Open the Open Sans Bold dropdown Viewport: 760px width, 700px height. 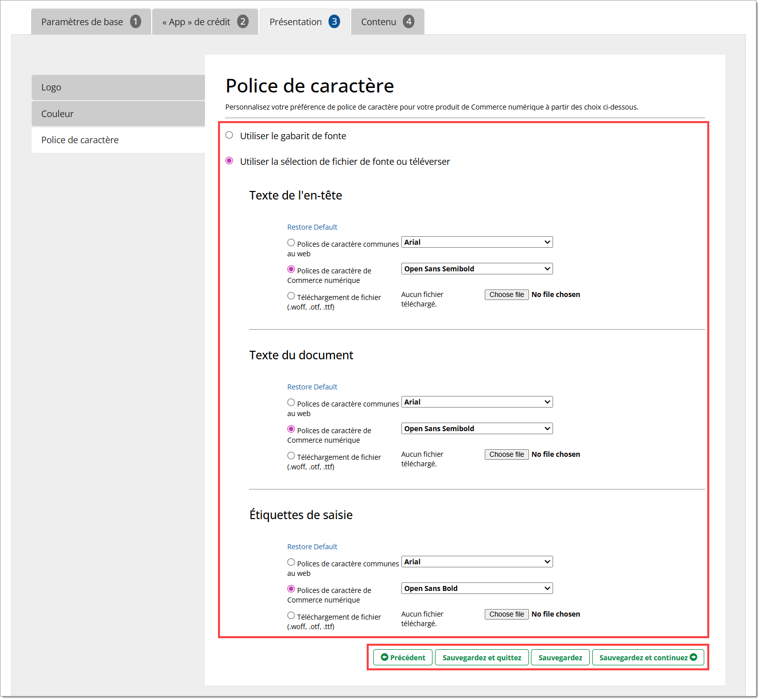tap(477, 588)
